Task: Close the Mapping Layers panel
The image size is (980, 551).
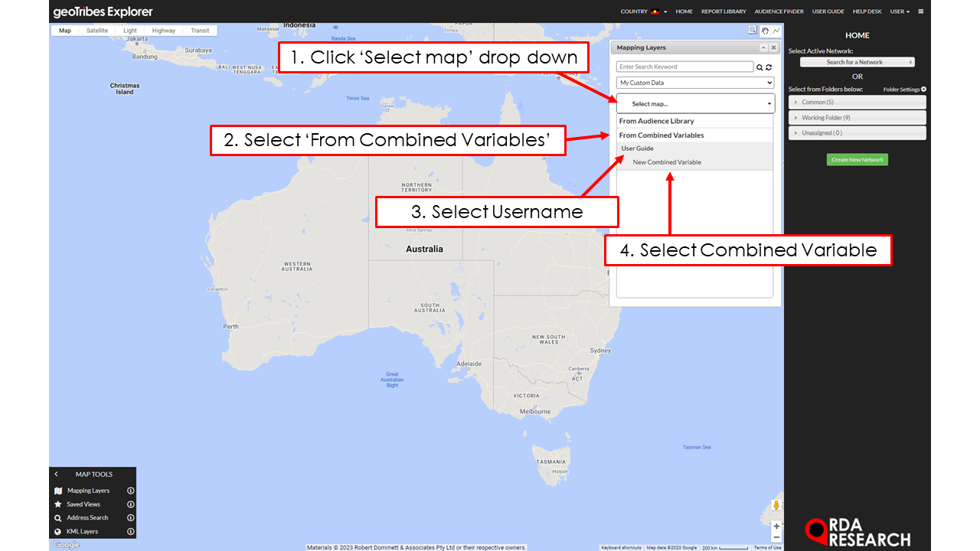Action: [773, 47]
